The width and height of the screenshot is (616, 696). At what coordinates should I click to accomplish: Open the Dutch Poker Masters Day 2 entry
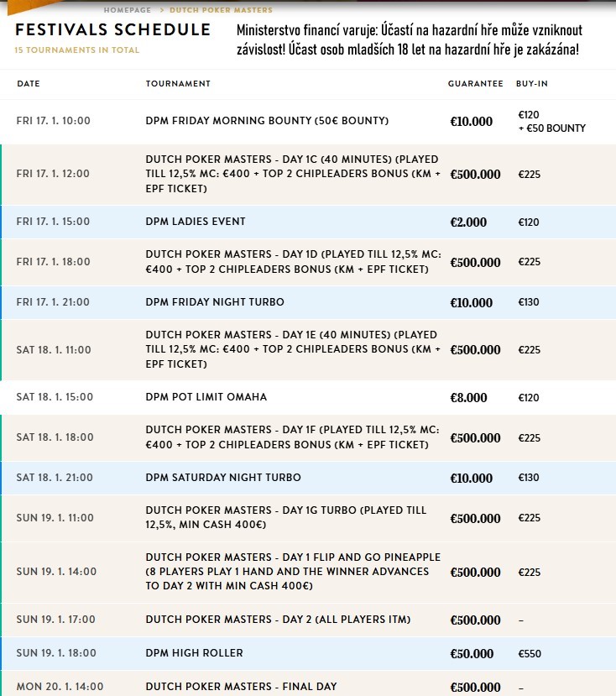tap(279, 620)
